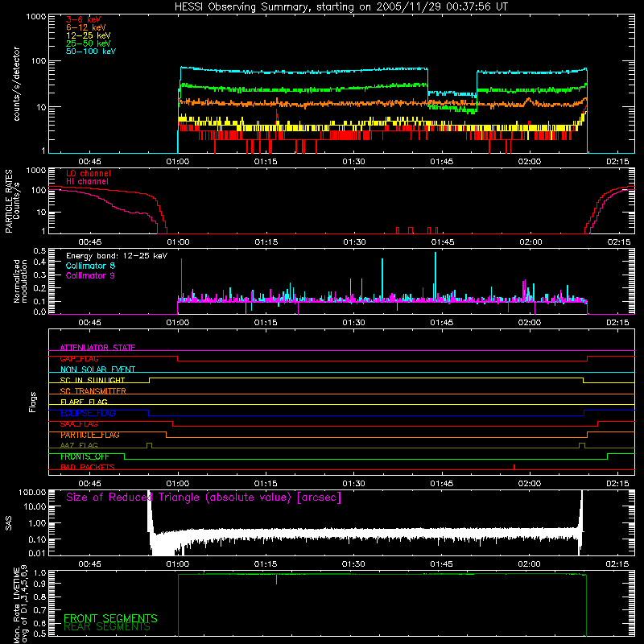Click the FRONTS_OFF flag label
Viewport: 644px width, 644px height.
tap(85, 456)
